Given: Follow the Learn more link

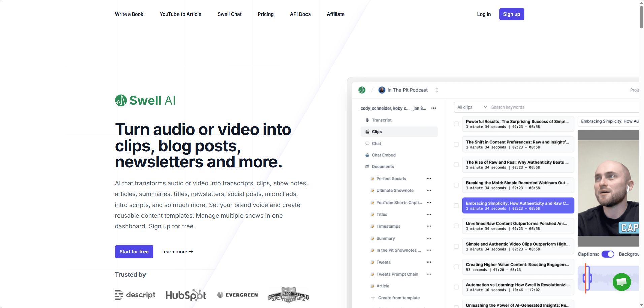Looking at the screenshot, I should 177,252.
